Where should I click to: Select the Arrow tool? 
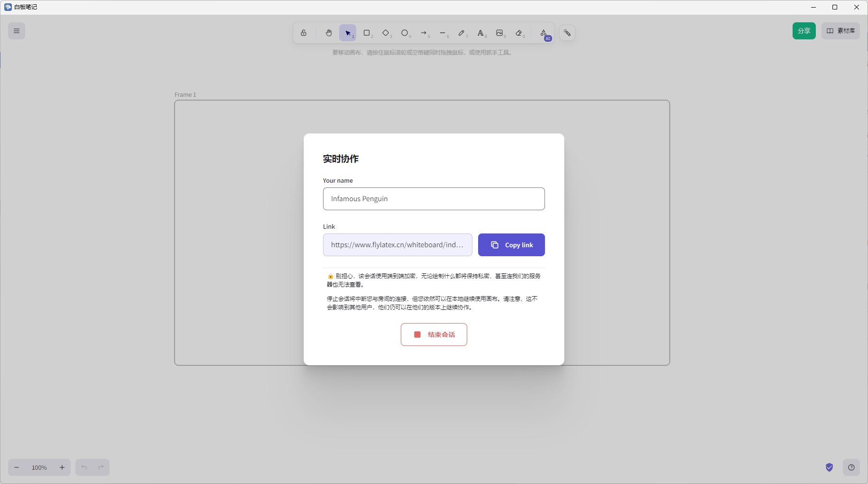pyautogui.click(x=424, y=33)
